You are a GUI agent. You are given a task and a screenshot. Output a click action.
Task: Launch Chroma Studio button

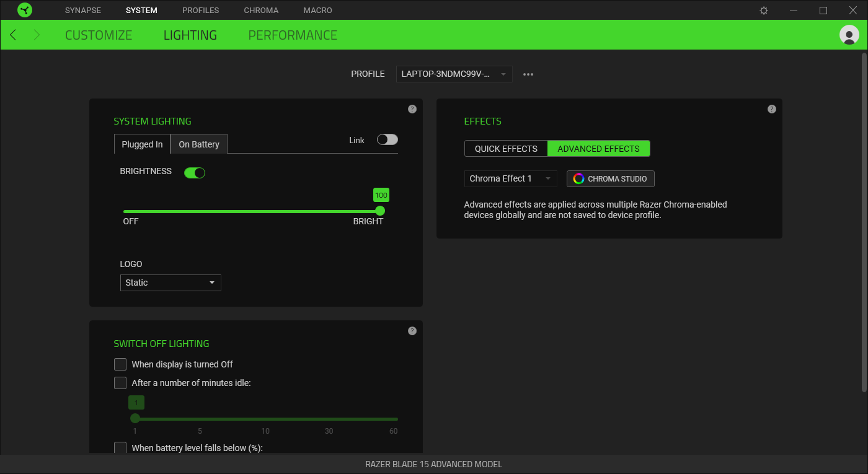[611, 178]
